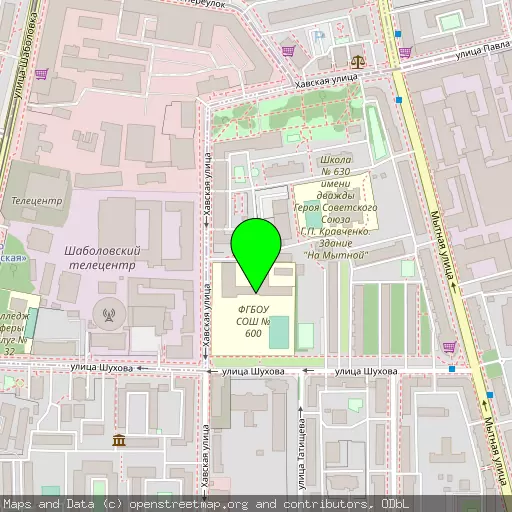Select the courthouse scales icon

(x=357, y=61)
